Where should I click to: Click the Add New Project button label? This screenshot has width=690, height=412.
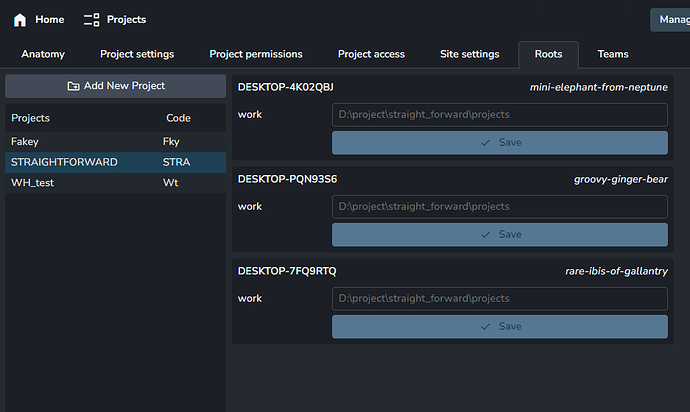125,86
